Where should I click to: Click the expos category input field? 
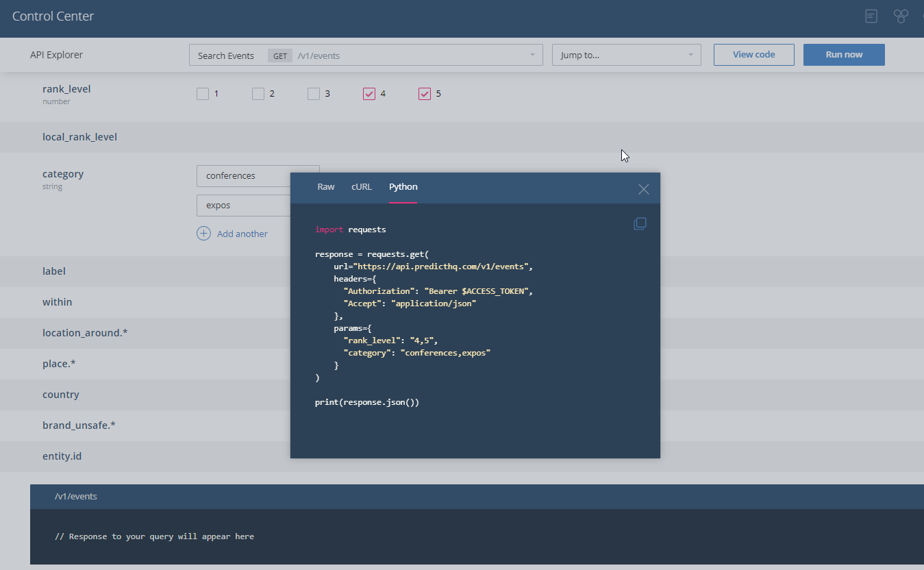(x=243, y=206)
